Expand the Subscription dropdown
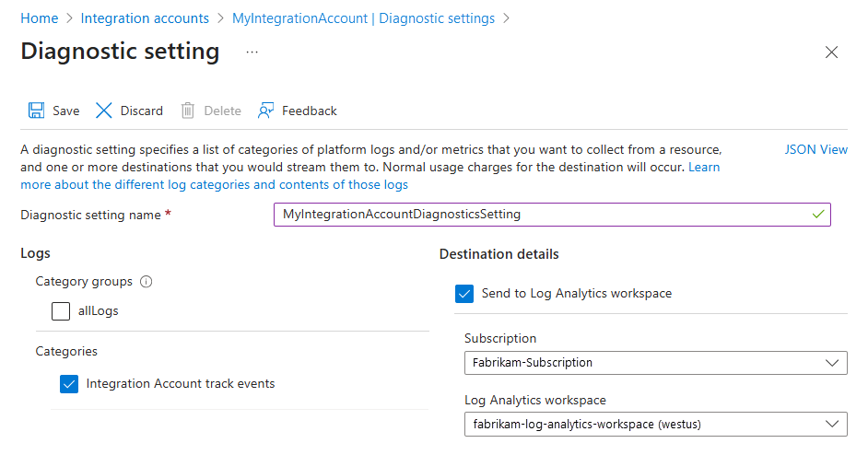This screenshot has height=455, width=868. click(x=655, y=363)
